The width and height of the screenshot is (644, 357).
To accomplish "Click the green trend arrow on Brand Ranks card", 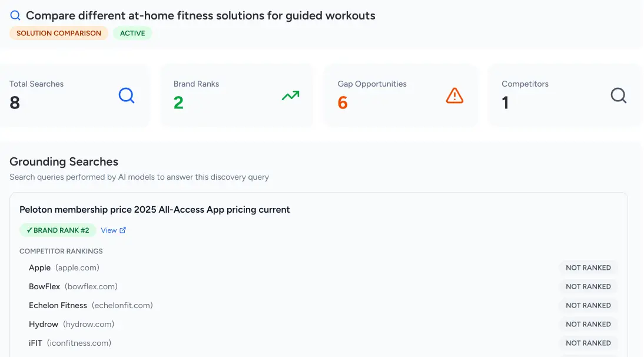I will coord(290,95).
